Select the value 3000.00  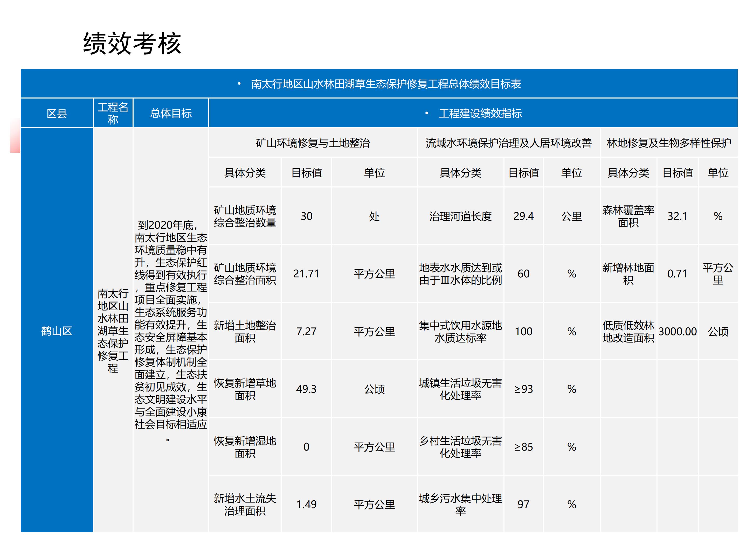[677, 332]
